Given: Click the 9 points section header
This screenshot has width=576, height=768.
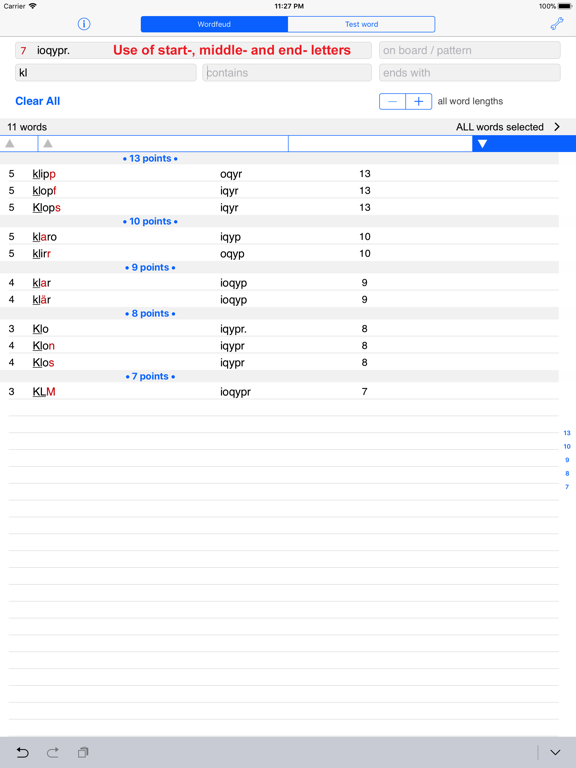Looking at the screenshot, I should click(x=150, y=267).
